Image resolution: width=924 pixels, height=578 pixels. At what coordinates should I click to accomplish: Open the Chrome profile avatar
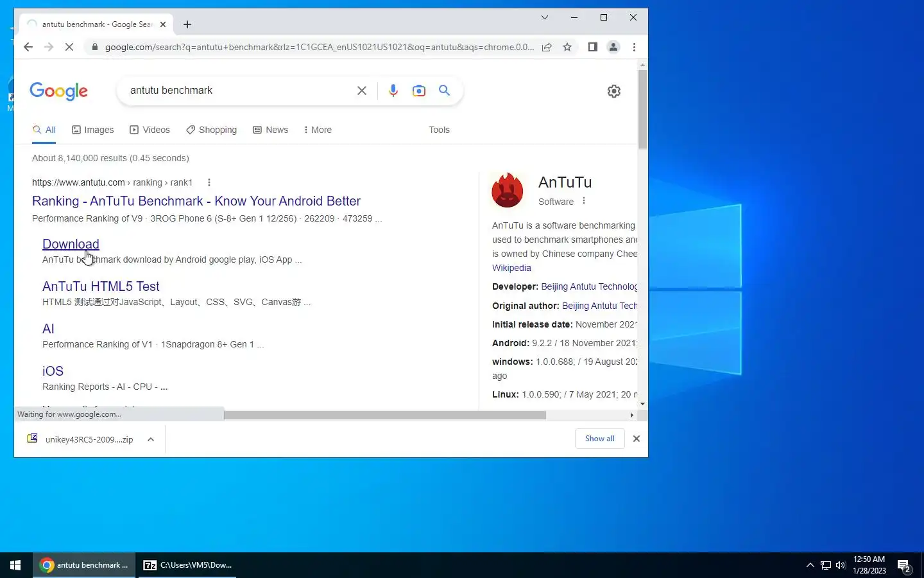(613, 47)
